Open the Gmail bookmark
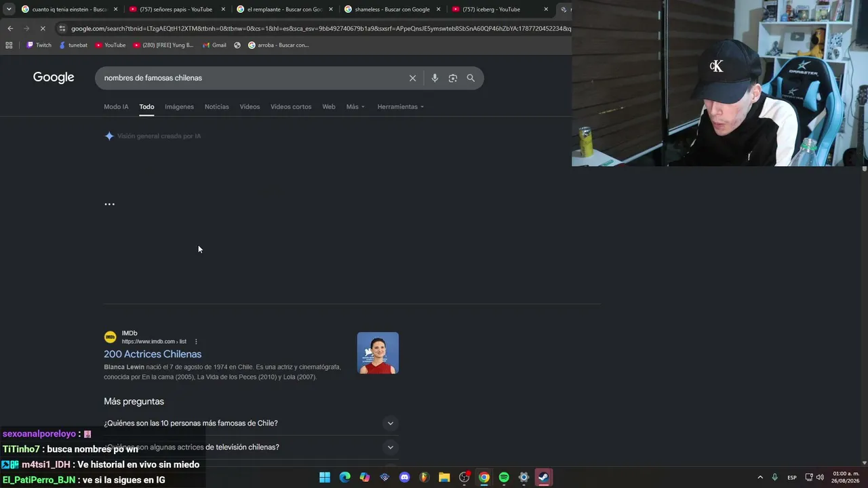This screenshot has height=488, width=868. tap(214, 45)
